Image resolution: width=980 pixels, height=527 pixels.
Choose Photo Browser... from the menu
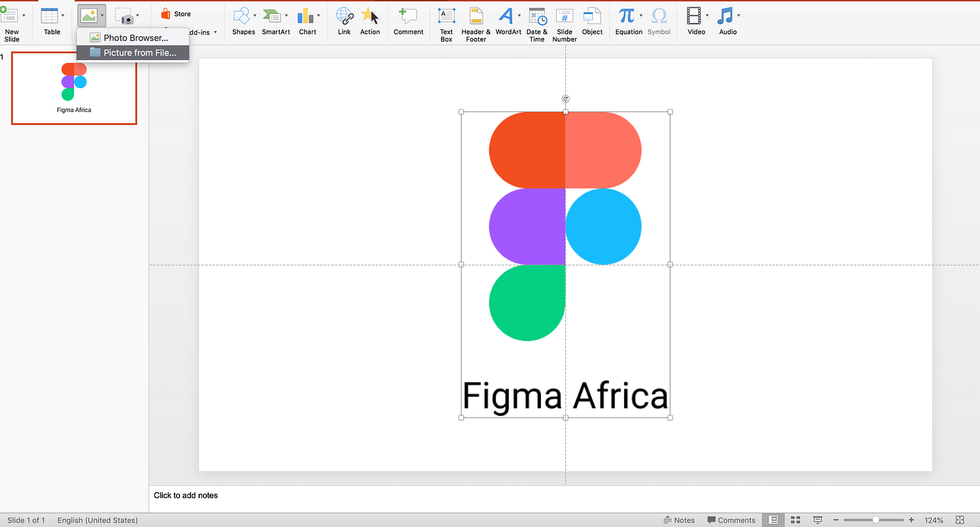[x=133, y=38]
